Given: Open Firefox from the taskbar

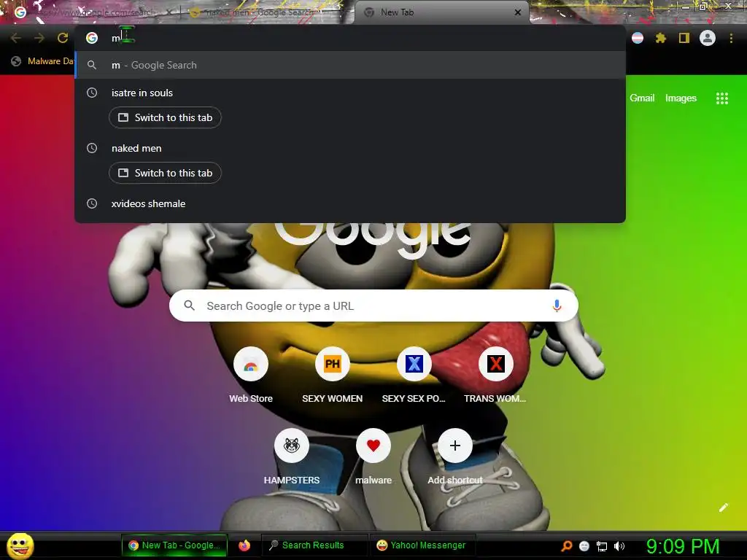Looking at the screenshot, I should point(244,545).
